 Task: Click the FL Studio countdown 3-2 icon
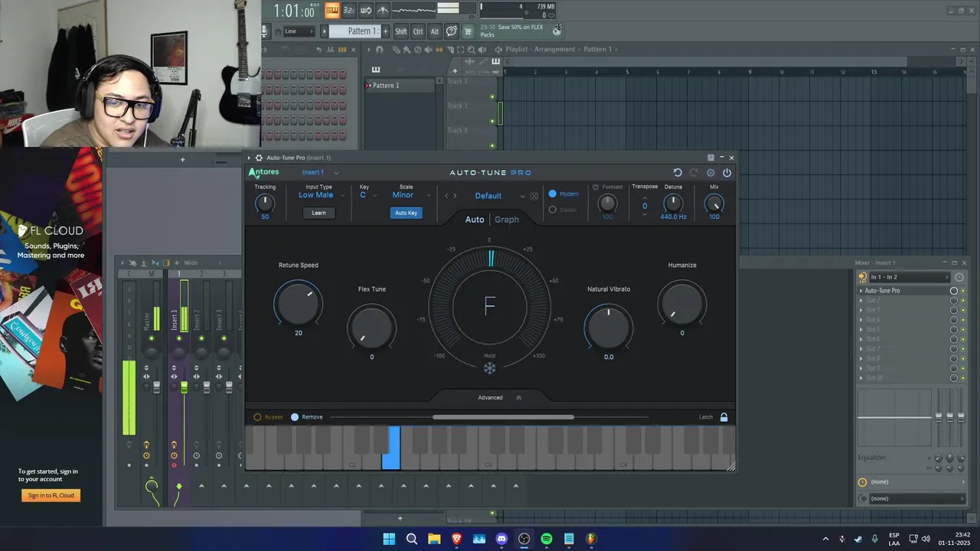(348, 10)
